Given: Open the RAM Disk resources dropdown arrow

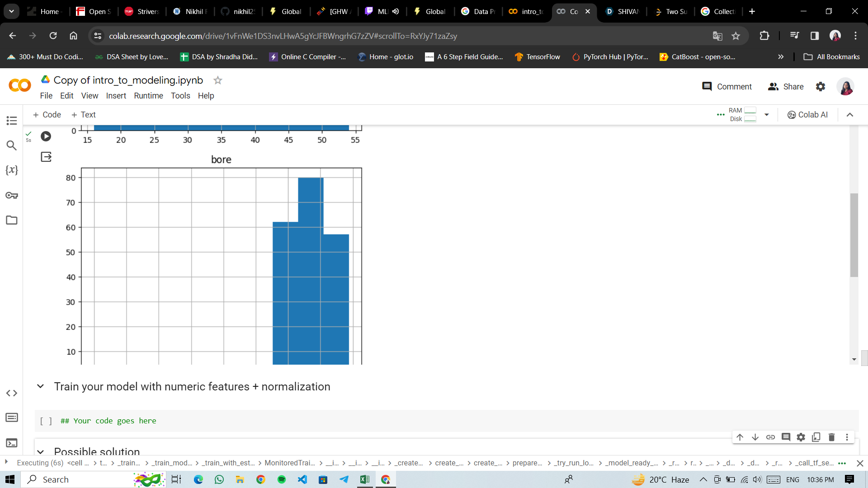Looking at the screenshot, I should (767, 115).
